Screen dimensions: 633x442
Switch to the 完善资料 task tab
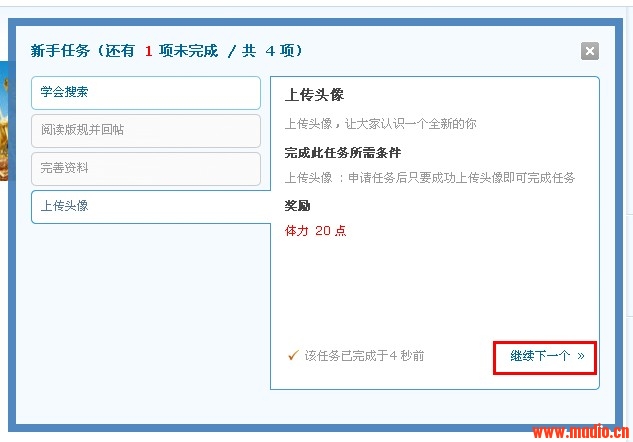[145, 168]
